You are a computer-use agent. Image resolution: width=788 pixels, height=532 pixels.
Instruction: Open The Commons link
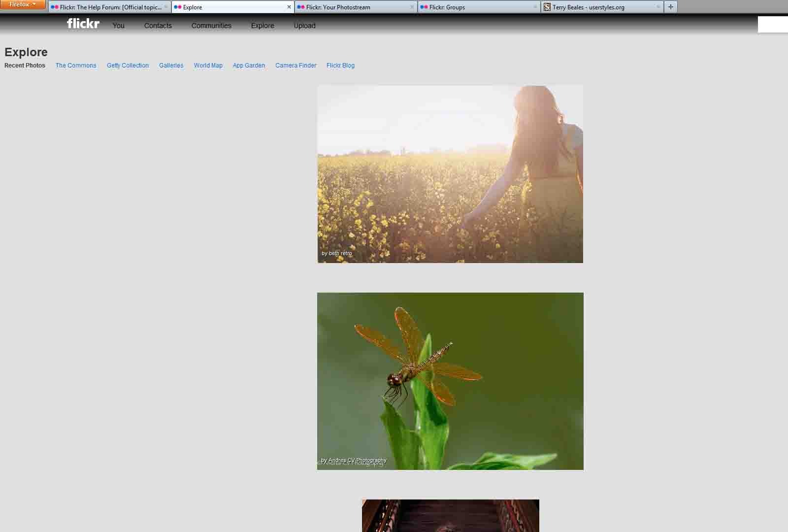click(x=76, y=66)
